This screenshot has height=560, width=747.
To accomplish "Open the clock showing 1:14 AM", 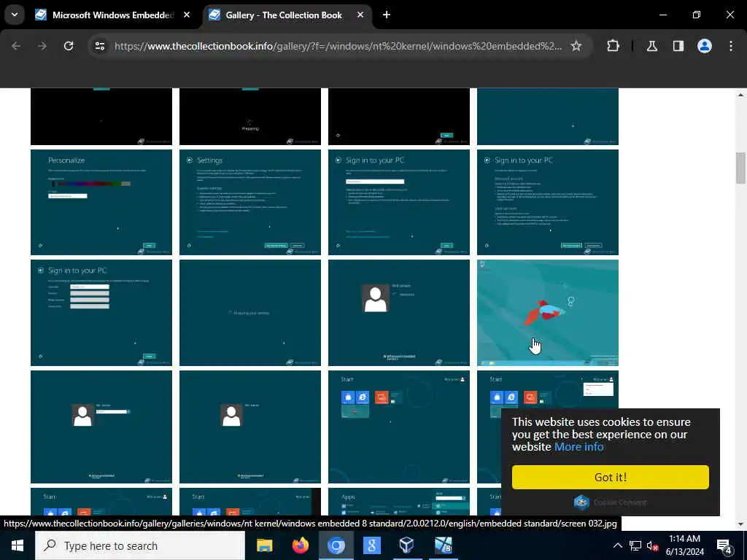I will coord(684,545).
